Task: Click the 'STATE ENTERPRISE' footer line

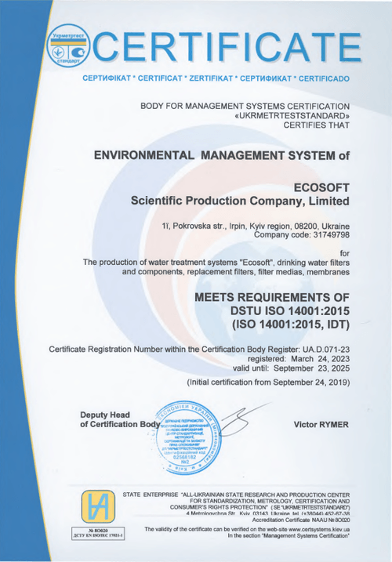Action: pos(236,495)
